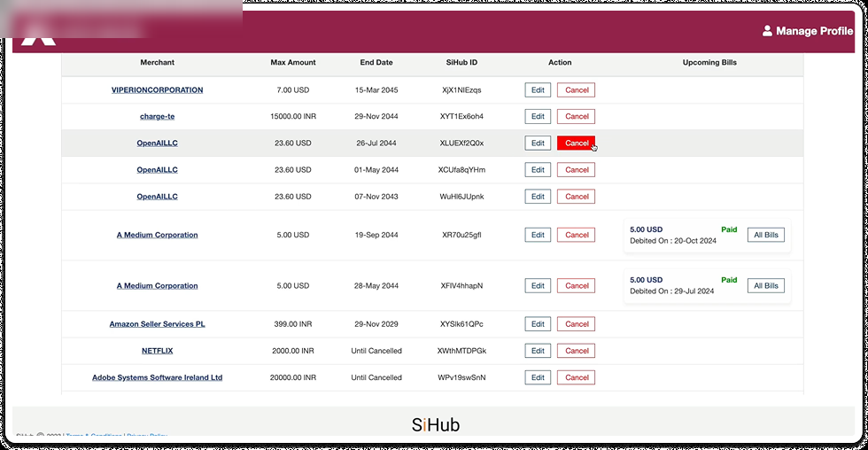Select the 7.00 USD max amount
Image resolution: width=868 pixels, height=450 pixels.
[293, 89]
